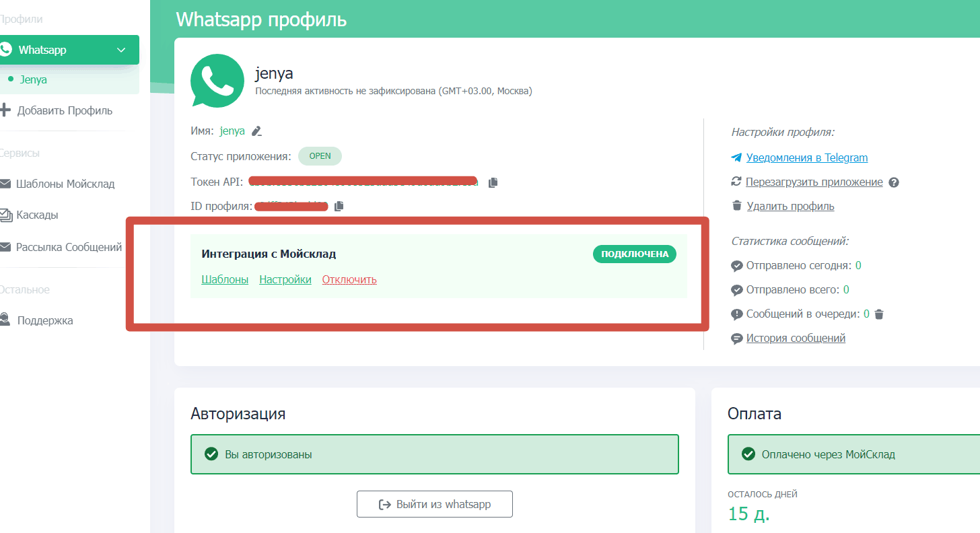
Task: Collapse the Whatsapp profiles dropdown chevron
Action: coord(121,50)
